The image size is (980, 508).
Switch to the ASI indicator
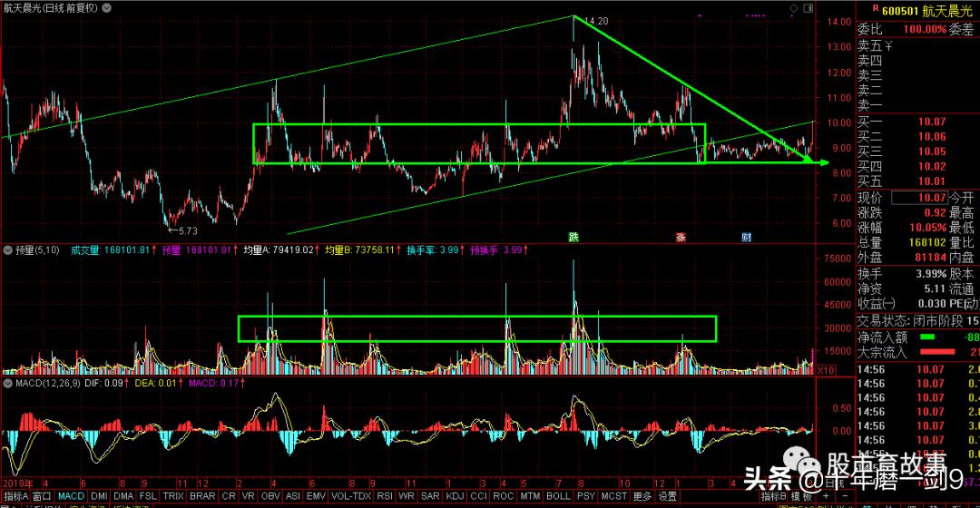pyautogui.click(x=292, y=496)
